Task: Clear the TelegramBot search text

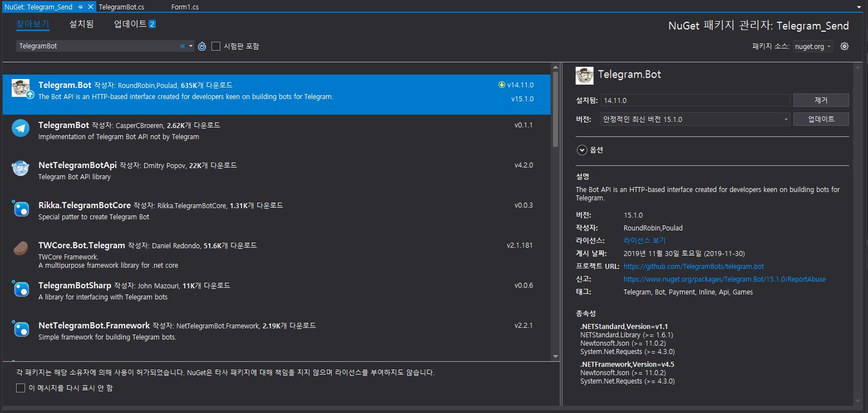Action: (x=182, y=46)
